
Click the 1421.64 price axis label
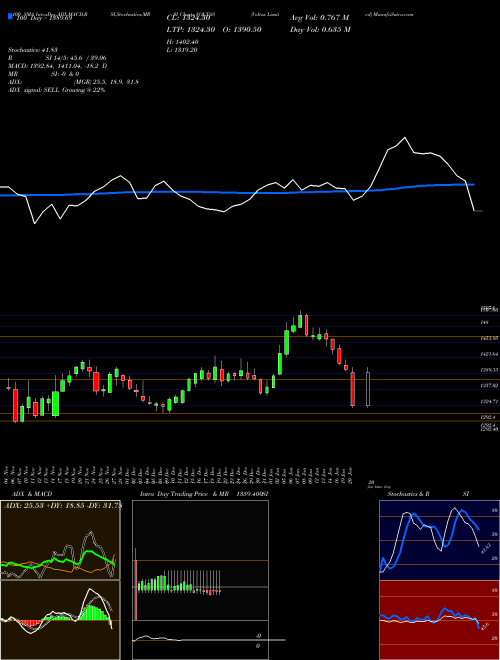(490, 354)
